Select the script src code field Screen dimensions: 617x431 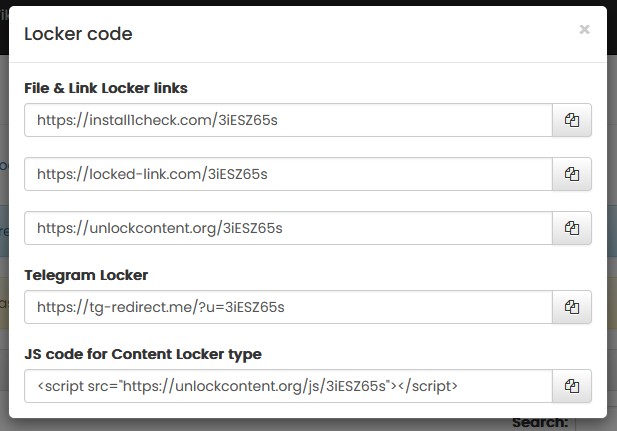click(288, 386)
